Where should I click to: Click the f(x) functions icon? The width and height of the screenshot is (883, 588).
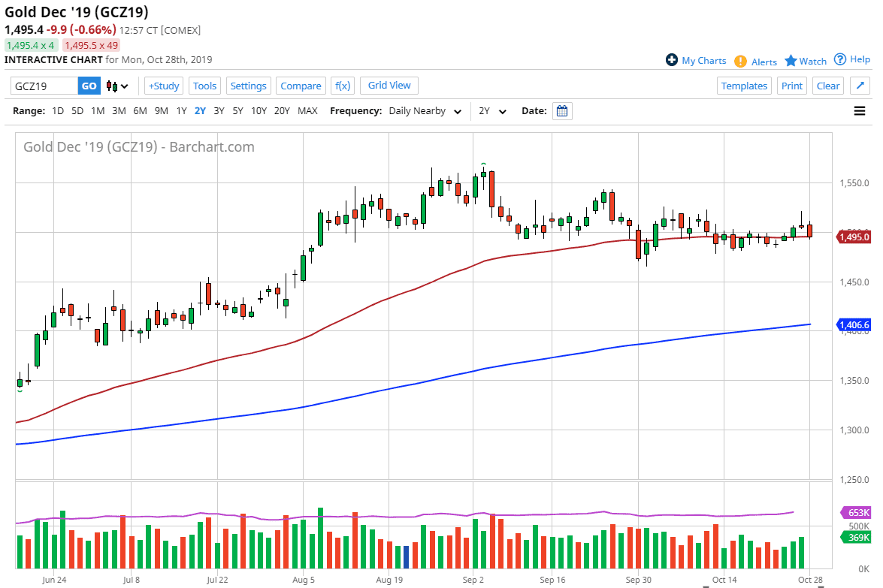click(x=343, y=86)
